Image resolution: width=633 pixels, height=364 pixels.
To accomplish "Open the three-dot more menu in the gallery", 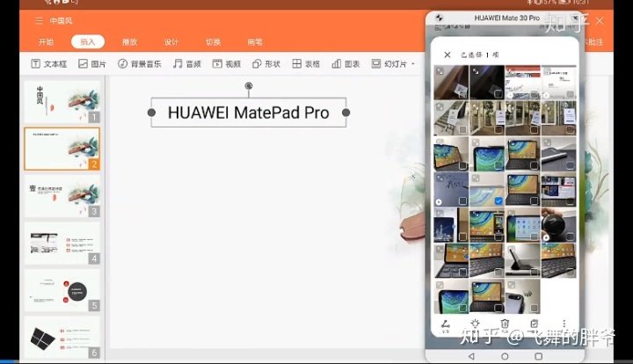I will click(x=564, y=324).
